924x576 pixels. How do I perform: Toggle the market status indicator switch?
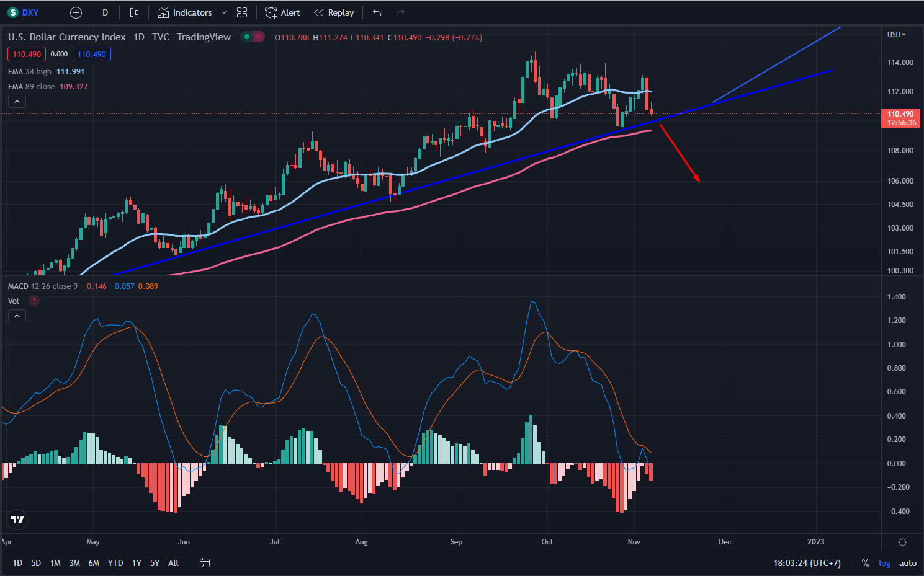252,37
